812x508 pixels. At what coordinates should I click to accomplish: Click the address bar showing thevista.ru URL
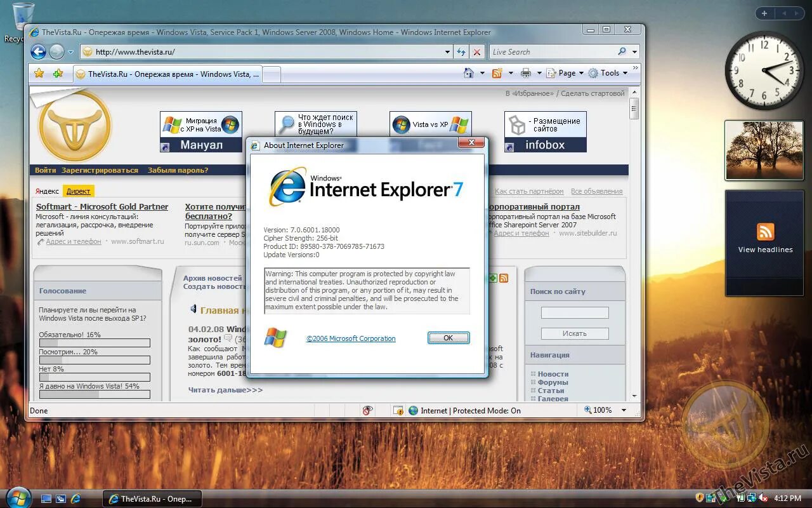(x=262, y=52)
